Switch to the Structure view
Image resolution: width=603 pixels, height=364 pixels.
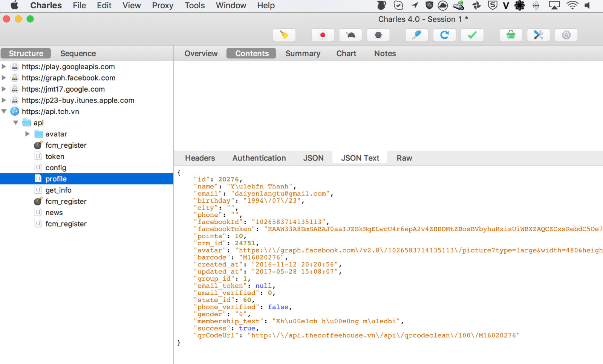tap(26, 54)
